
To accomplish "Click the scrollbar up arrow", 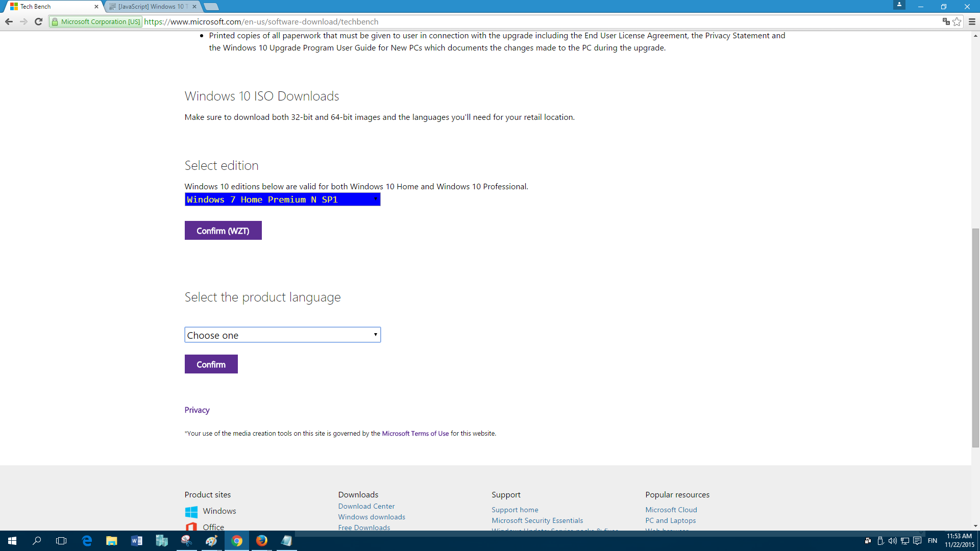I will (975, 36).
